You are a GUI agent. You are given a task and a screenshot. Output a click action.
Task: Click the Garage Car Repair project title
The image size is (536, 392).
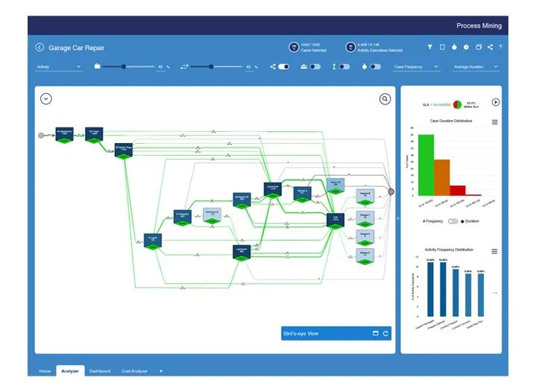(76, 48)
